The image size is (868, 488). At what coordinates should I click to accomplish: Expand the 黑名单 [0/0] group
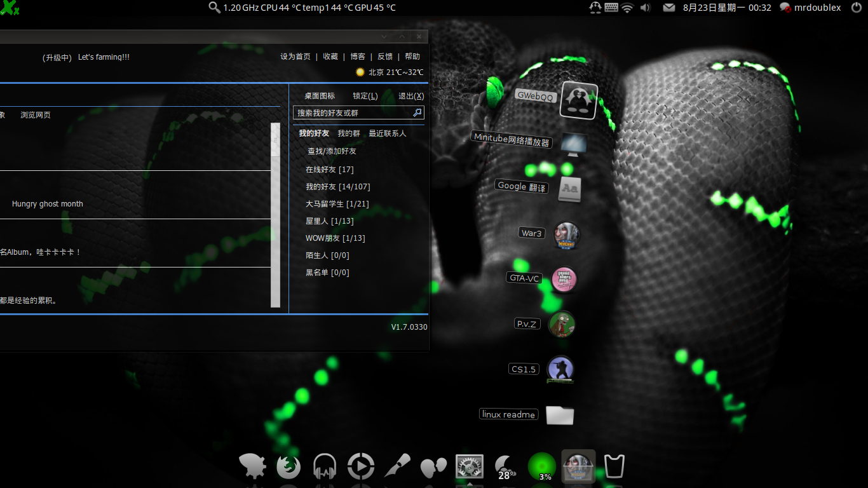(x=327, y=273)
